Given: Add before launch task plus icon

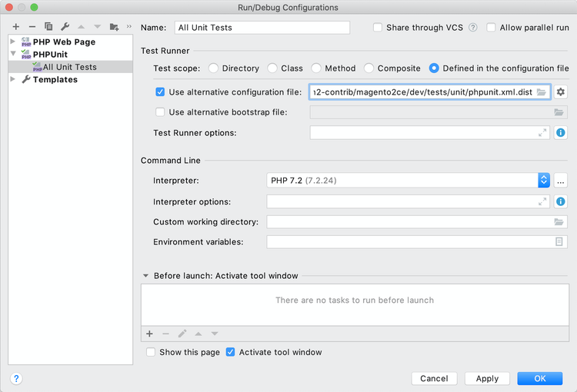Looking at the screenshot, I should (149, 334).
